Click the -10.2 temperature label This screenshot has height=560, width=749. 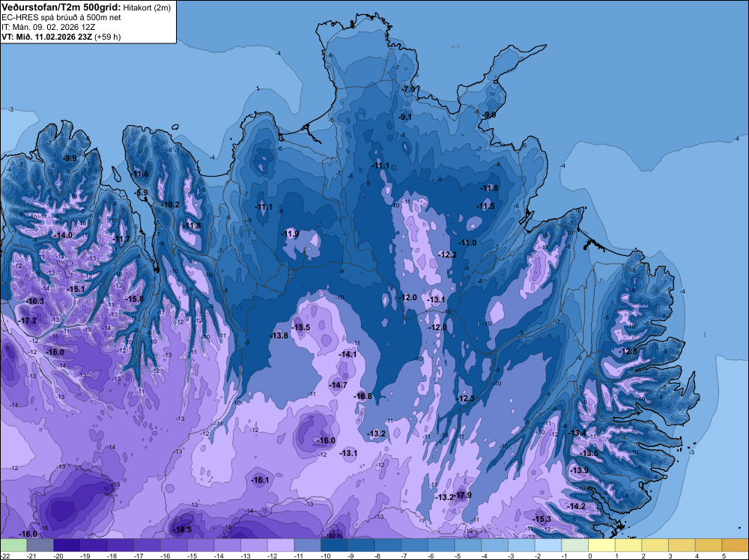click(x=171, y=205)
